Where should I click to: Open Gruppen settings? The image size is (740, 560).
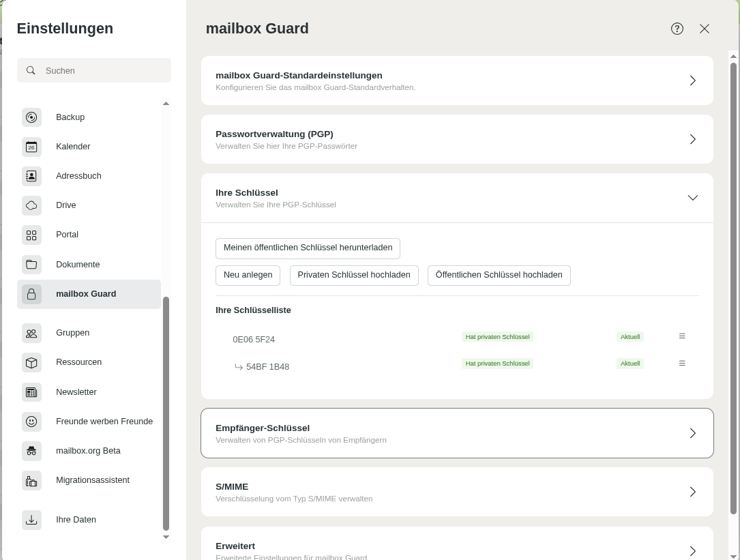89,333
